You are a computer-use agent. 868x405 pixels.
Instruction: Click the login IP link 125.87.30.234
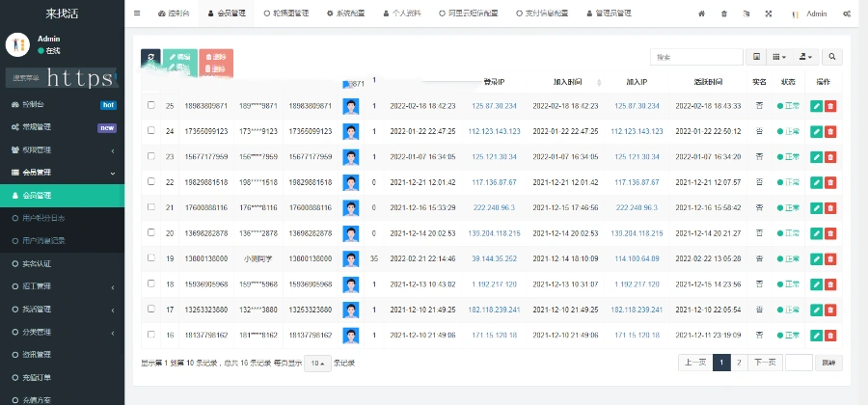(x=494, y=106)
